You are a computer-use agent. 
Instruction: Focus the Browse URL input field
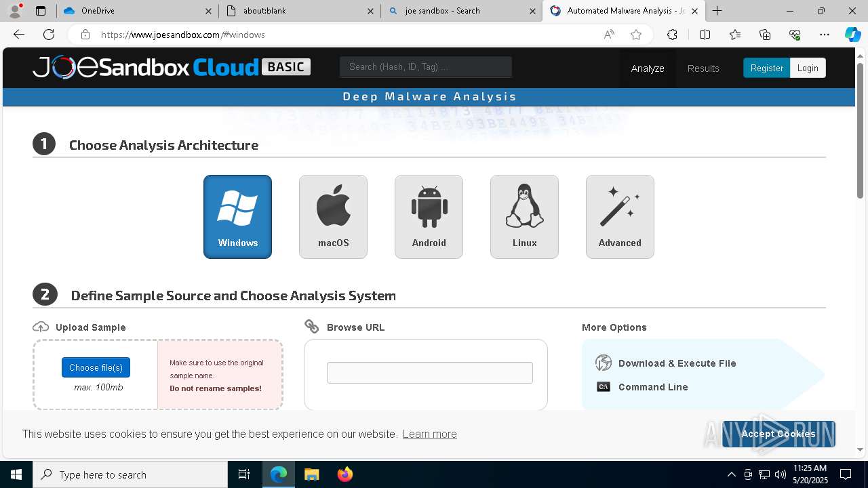(430, 373)
